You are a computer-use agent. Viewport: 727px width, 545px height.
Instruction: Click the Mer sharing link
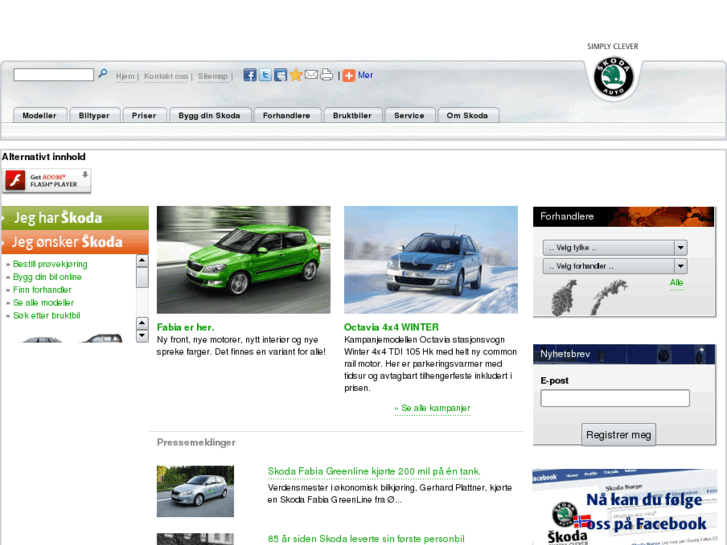[x=365, y=75]
